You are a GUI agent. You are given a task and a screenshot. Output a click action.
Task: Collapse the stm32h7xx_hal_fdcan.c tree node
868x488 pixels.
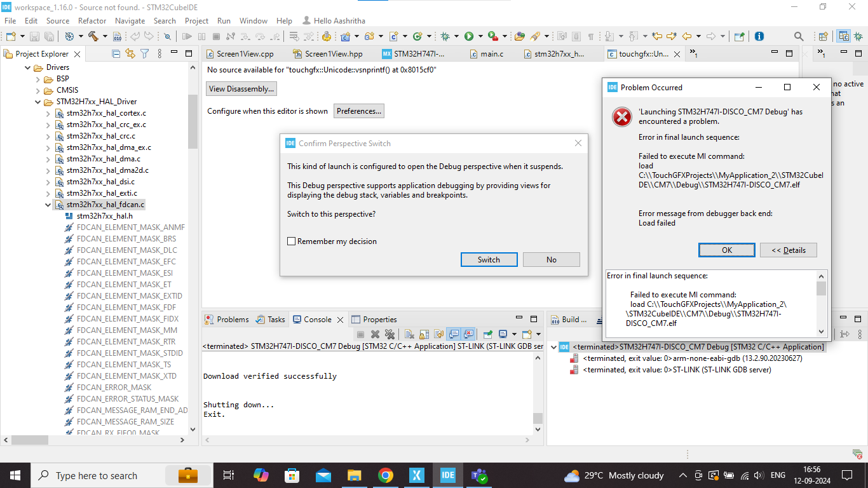coord(48,205)
